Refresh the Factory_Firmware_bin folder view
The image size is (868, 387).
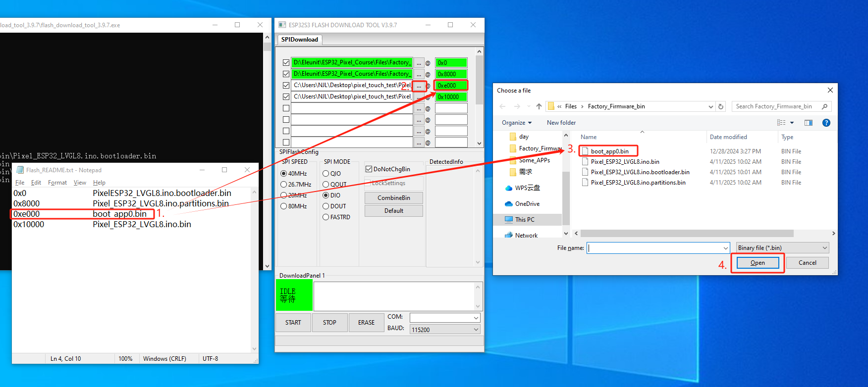pos(721,106)
